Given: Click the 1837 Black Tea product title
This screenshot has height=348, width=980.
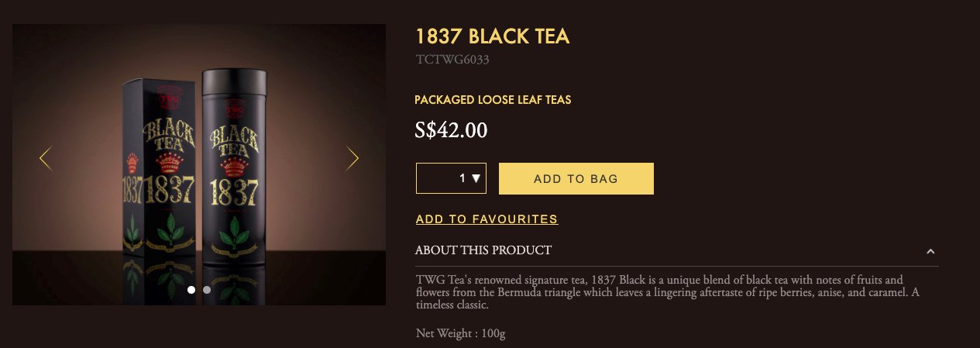Looking at the screenshot, I should pyautogui.click(x=493, y=36).
